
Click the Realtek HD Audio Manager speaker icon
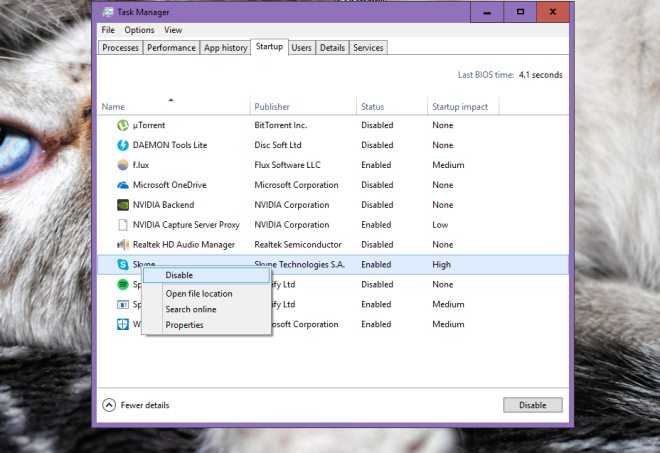coord(122,244)
